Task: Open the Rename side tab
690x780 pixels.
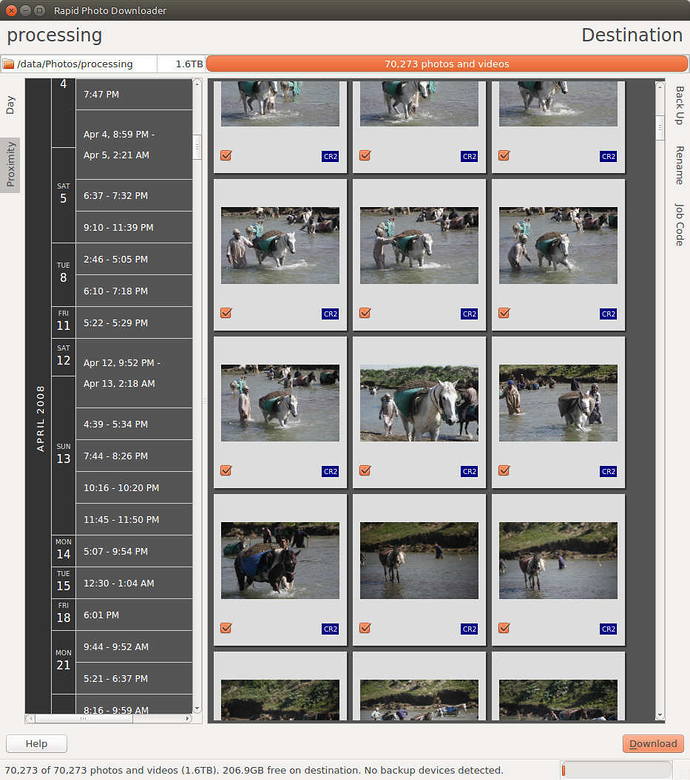Action: 680,165
